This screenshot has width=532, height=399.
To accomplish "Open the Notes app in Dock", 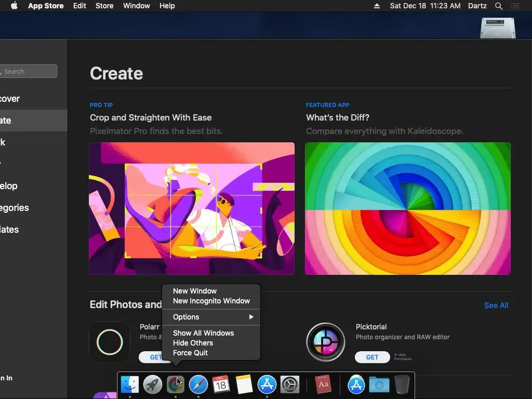I will click(244, 385).
